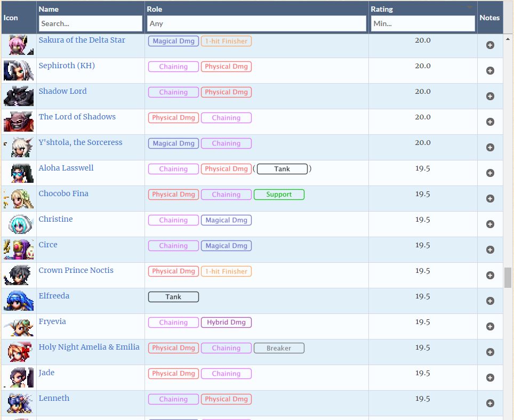The height and width of the screenshot is (420, 514).
Task: Click Fryevia unit sprite
Action: (19, 326)
